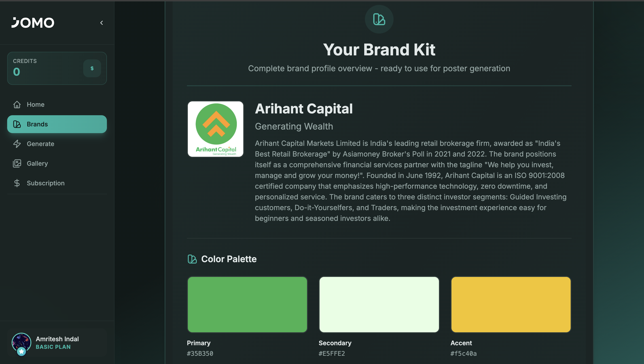This screenshot has height=364, width=644.
Task: Click the Color Palette section icon
Action: coord(192,259)
